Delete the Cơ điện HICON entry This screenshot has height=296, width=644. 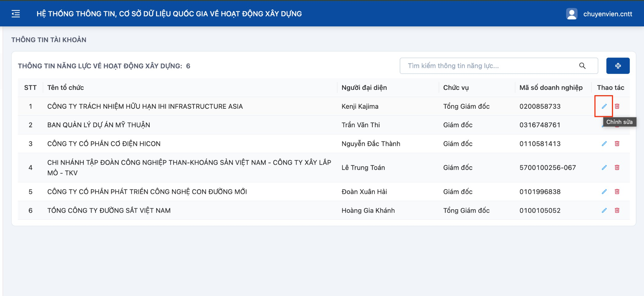pyautogui.click(x=617, y=144)
